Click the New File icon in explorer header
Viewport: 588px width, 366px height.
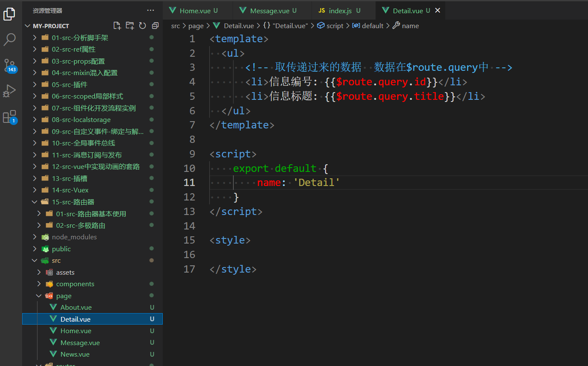click(x=117, y=26)
